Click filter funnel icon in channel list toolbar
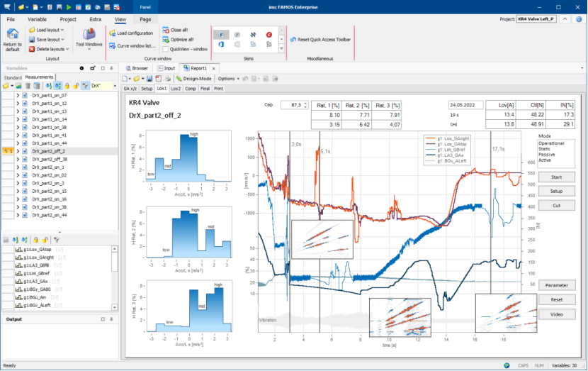This screenshot has height=371, width=588. point(57,240)
